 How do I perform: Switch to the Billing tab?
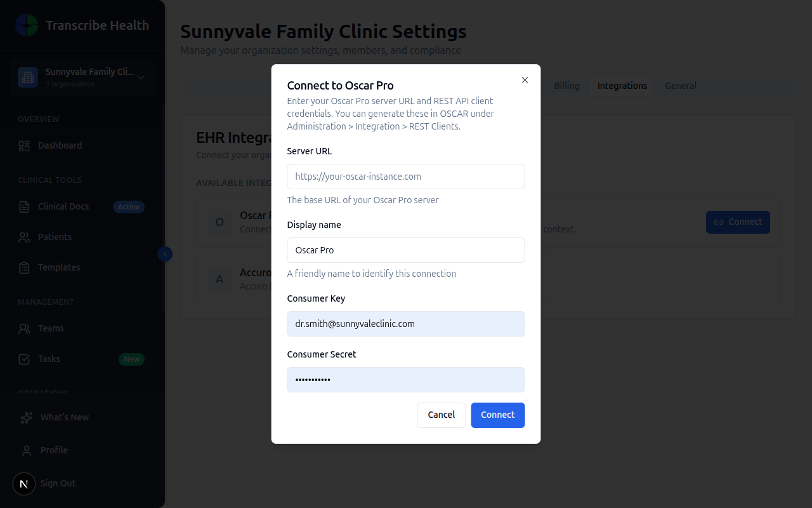click(x=566, y=85)
